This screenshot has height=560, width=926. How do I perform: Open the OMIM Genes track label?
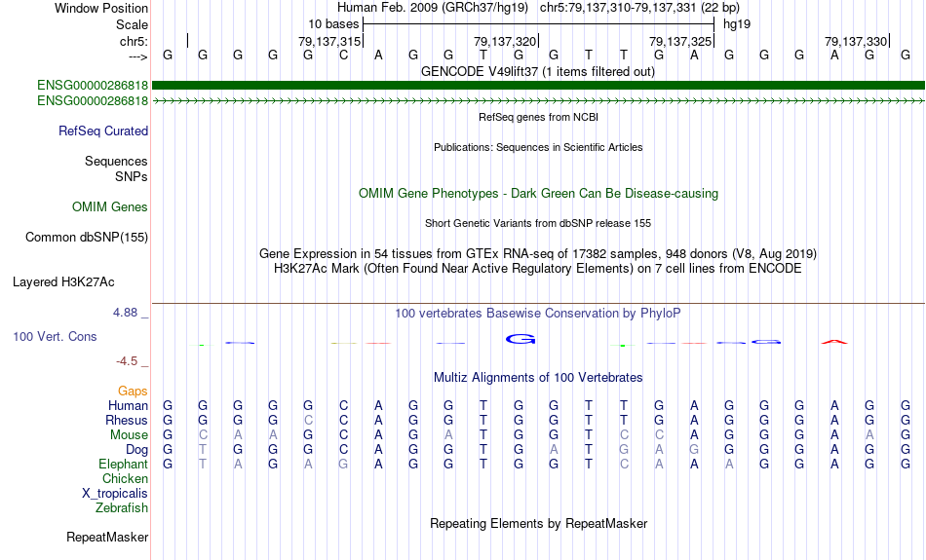pyautogui.click(x=110, y=207)
